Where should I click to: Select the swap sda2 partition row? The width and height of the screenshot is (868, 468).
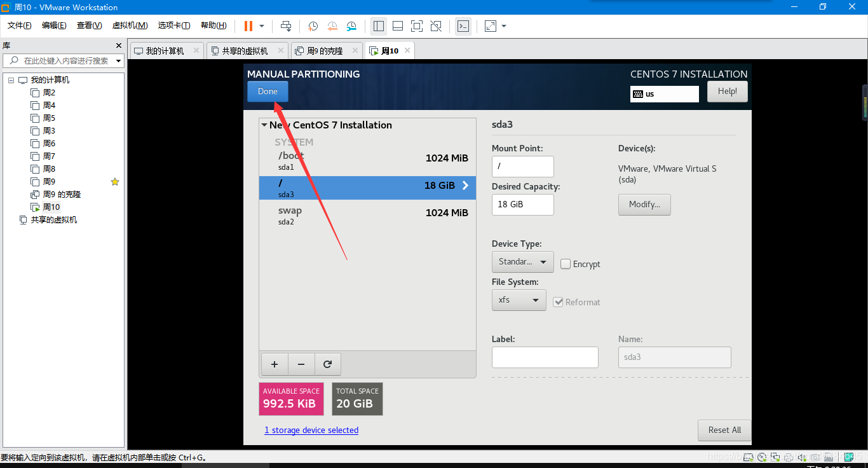(x=367, y=216)
